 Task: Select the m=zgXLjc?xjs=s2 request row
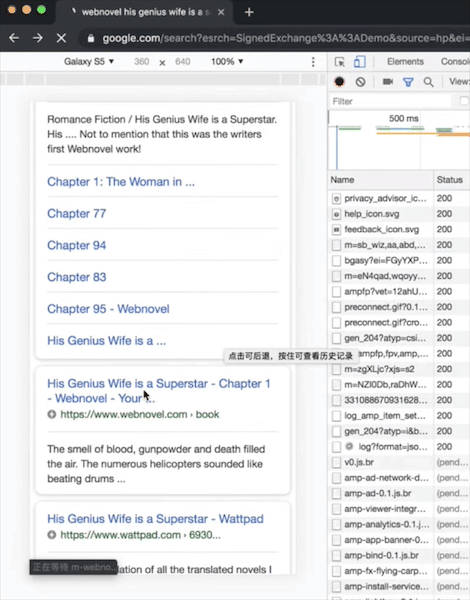point(399,369)
